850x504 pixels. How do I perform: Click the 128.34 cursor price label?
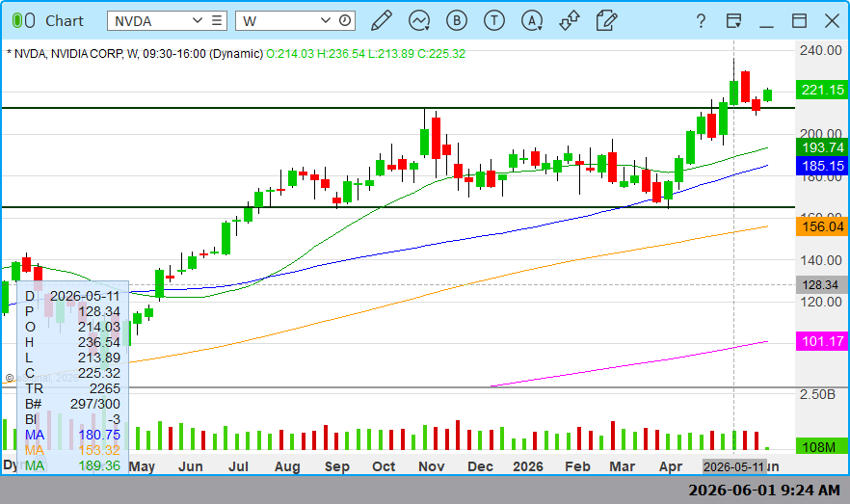tap(822, 285)
